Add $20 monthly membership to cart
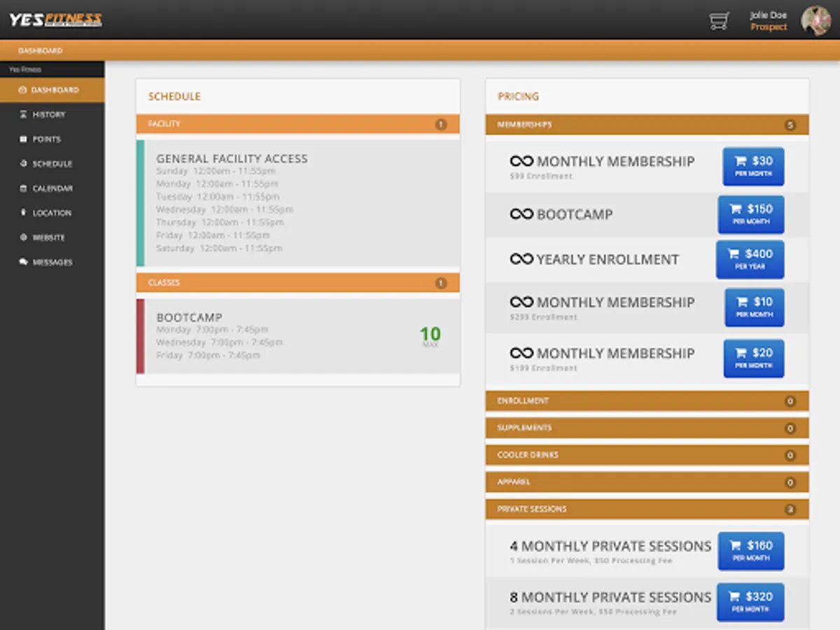 (x=753, y=358)
